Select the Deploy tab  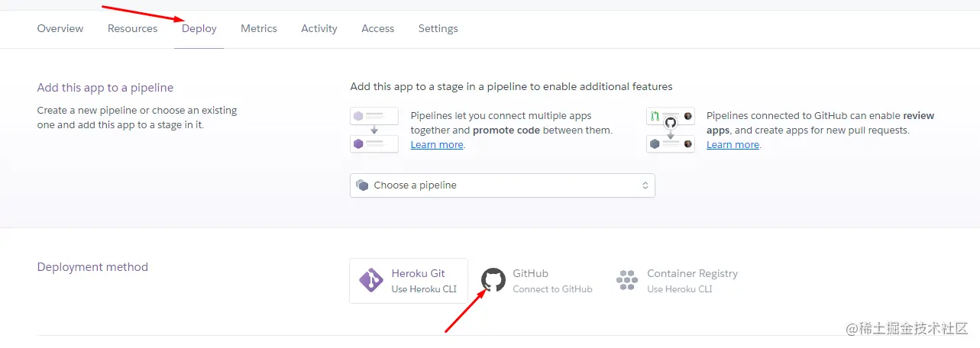(199, 28)
